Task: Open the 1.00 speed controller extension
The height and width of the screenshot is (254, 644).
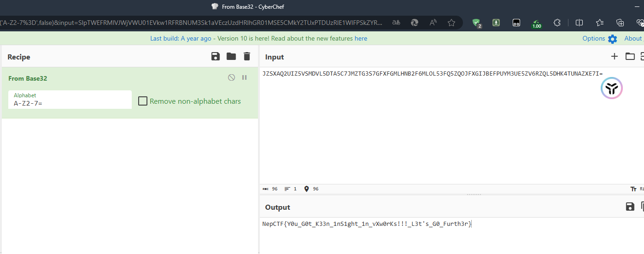Action: (x=537, y=23)
